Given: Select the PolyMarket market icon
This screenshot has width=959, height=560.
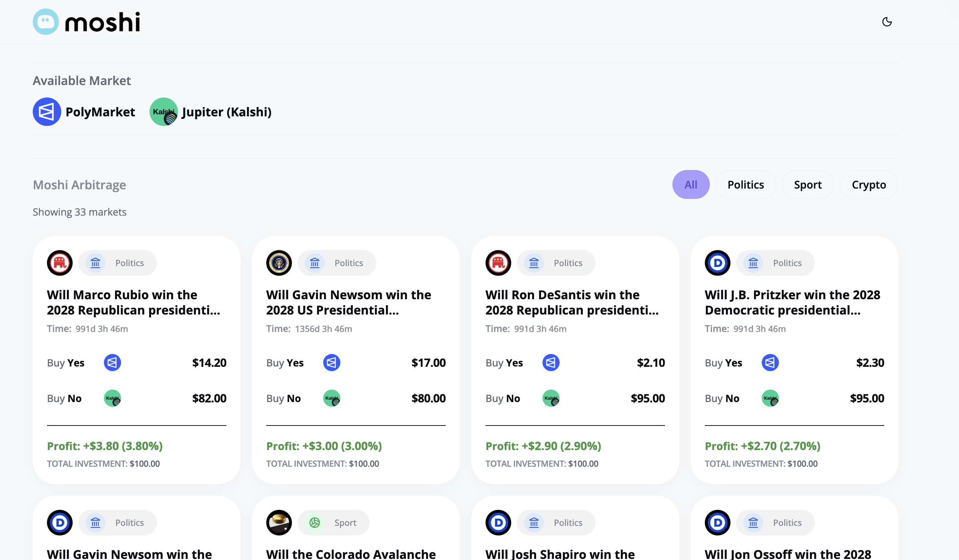Looking at the screenshot, I should tap(47, 112).
